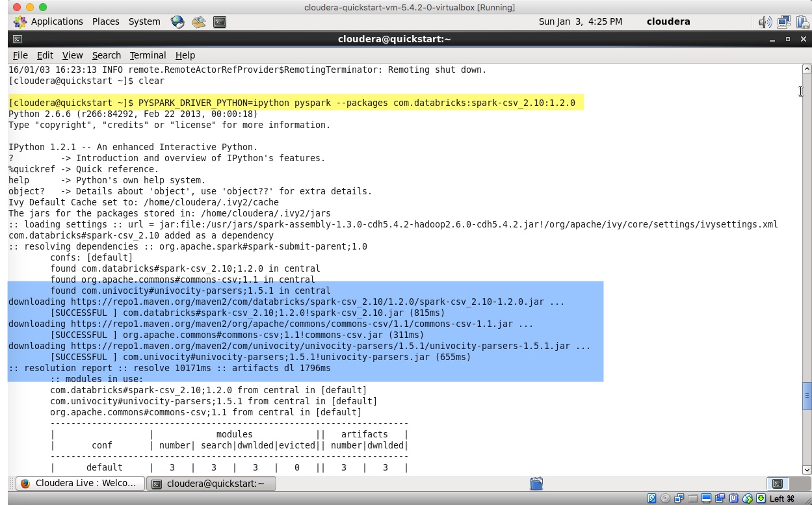Viewport: 812px width, 505px height.
Task: Click the 'Ivy Default Cache set to' line
Action: [x=144, y=202]
